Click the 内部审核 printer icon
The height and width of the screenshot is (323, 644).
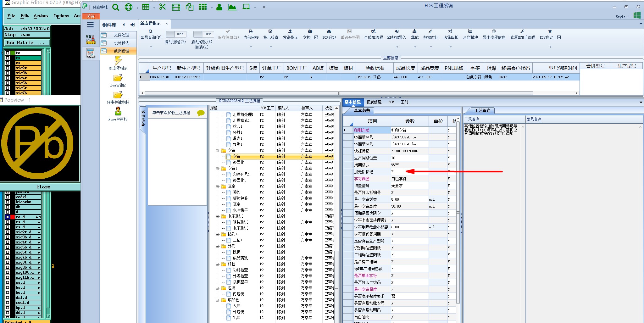(x=251, y=31)
